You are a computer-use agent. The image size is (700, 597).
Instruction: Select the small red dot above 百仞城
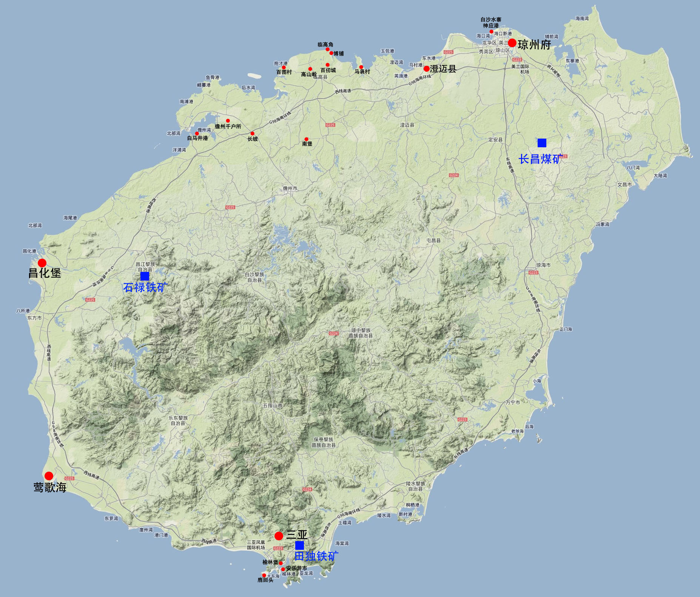click(x=327, y=65)
